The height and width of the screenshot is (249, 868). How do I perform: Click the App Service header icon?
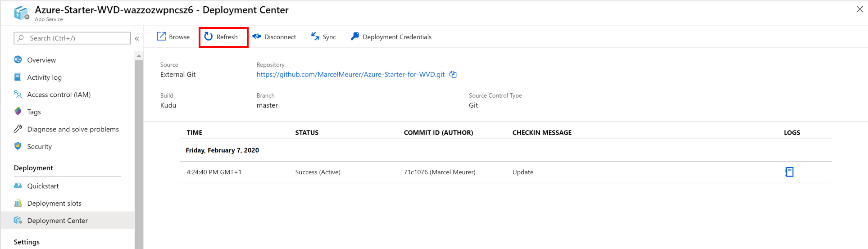21,13
